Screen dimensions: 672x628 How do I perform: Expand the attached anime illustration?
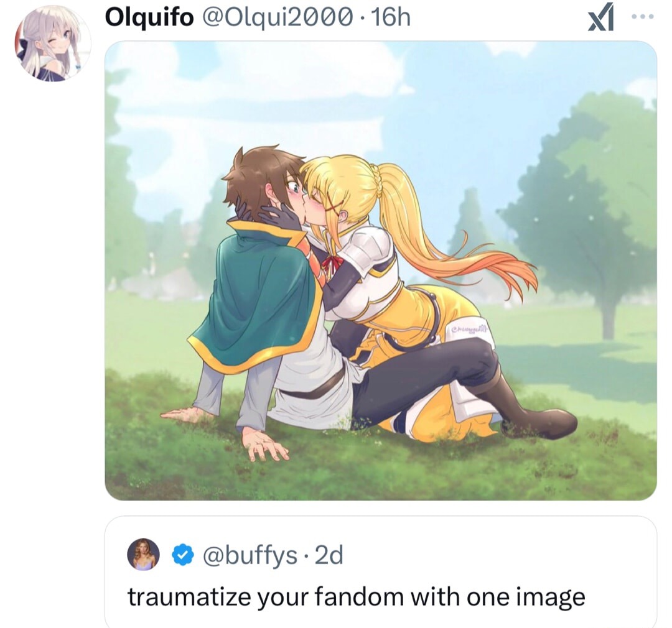[x=381, y=270]
